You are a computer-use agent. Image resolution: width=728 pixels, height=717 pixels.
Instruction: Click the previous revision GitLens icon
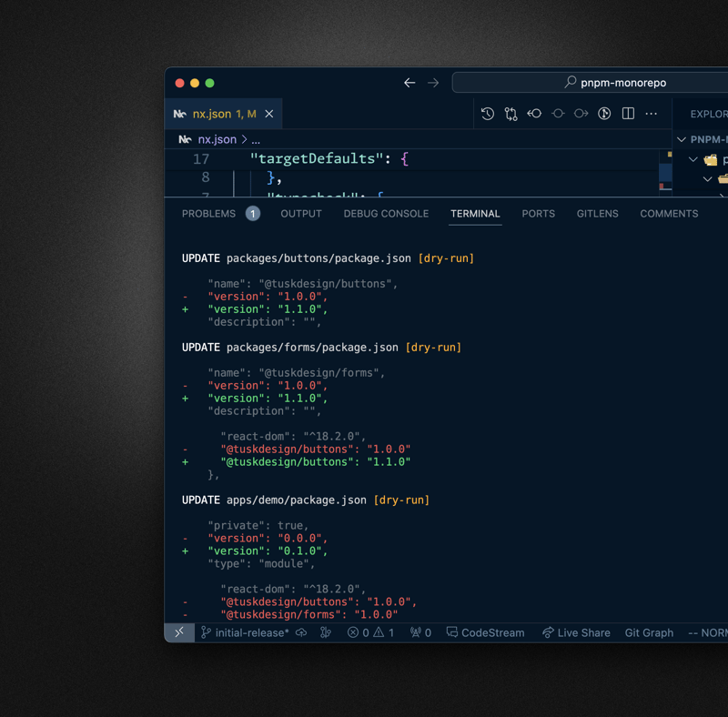tap(534, 114)
